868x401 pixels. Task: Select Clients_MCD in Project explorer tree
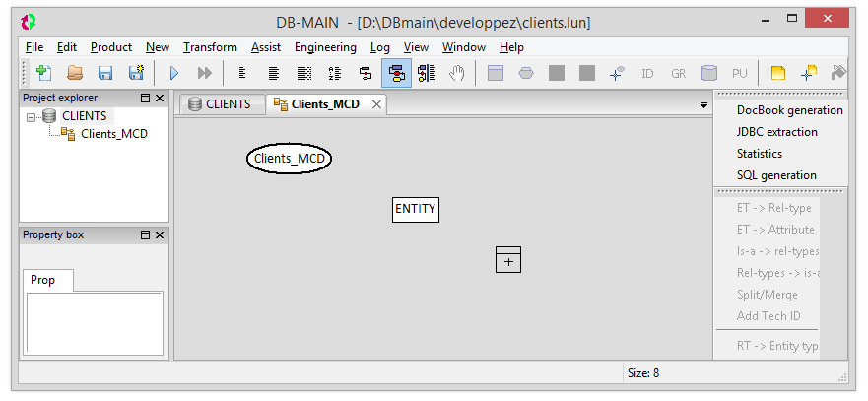(x=114, y=133)
